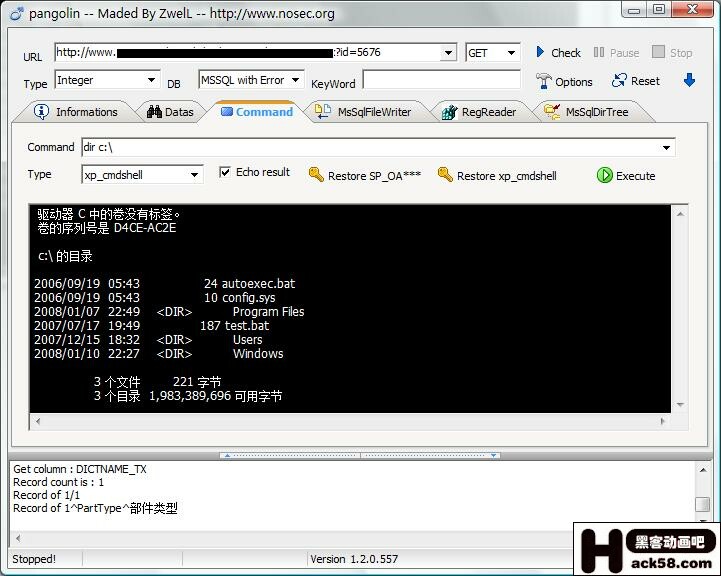Image resolution: width=721 pixels, height=576 pixels.
Task: Switch to the MsSqlFileWriter tab
Action: (363, 112)
